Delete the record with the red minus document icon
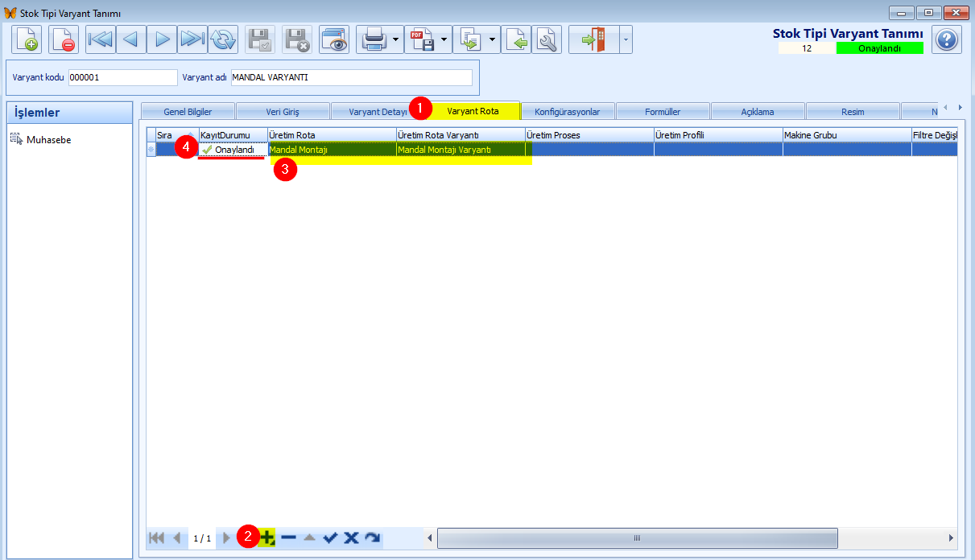 pyautogui.click(x=64, y=39)
